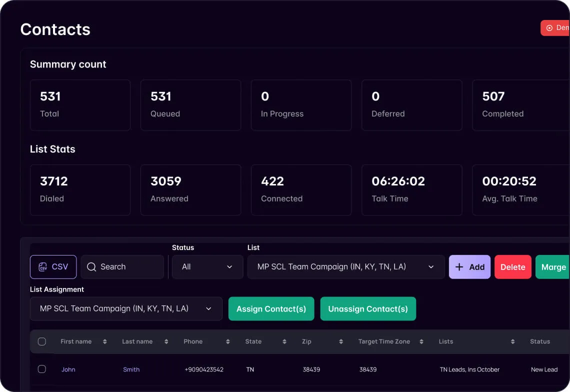Open the List campaign dropdown
The height and width of the screenshot is (392, 570).
coord(346,266)
